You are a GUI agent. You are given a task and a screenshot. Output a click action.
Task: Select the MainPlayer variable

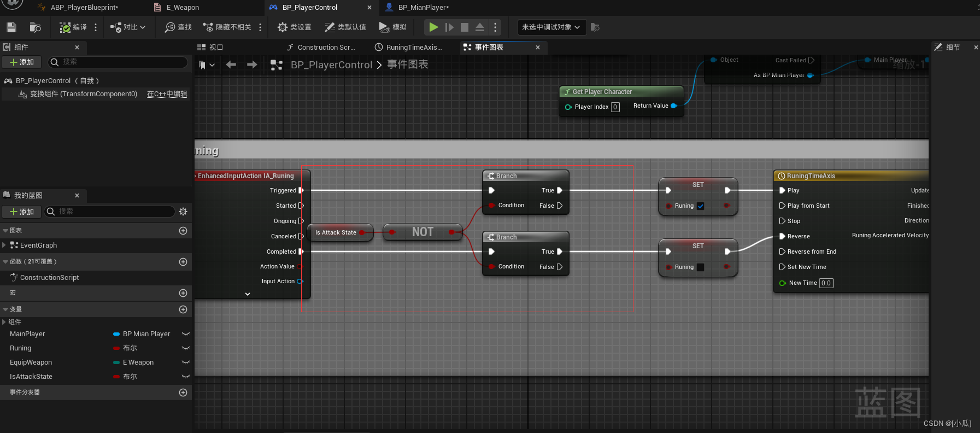[27, 334]
